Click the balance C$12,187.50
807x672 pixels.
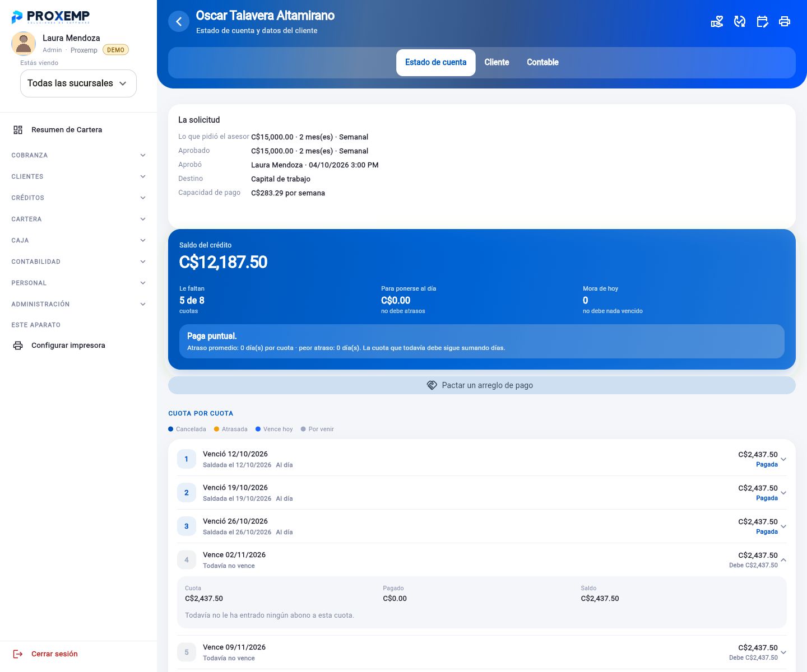[223, 262]
